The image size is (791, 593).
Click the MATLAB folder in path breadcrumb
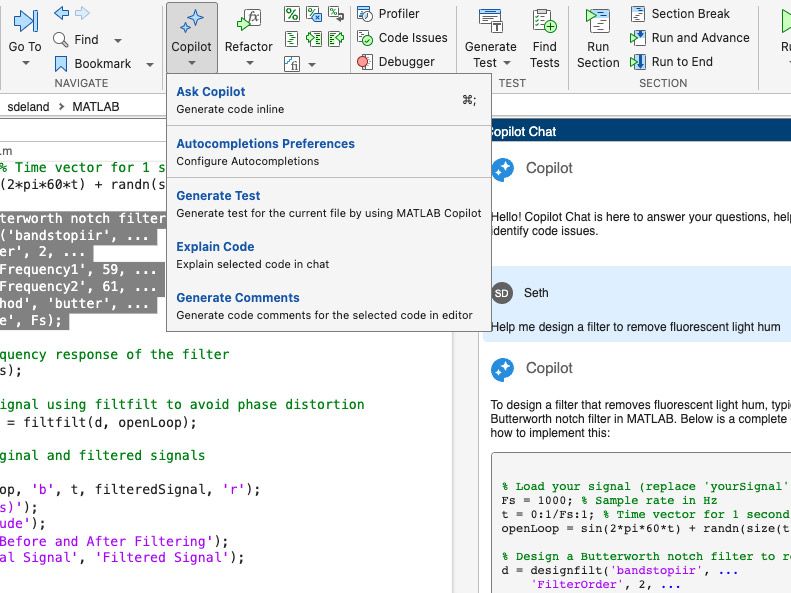click(95, 106)
